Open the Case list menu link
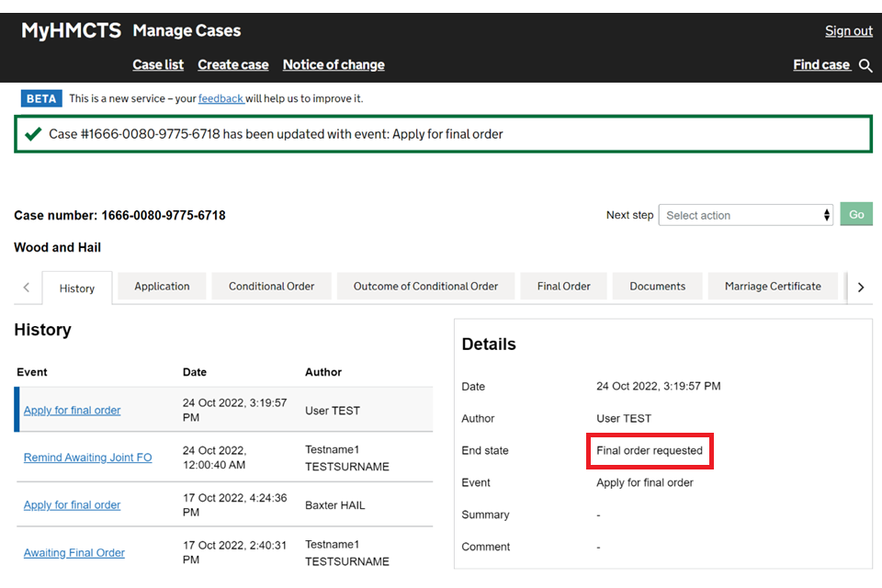The image size is (882, 588). coord(158,65)
